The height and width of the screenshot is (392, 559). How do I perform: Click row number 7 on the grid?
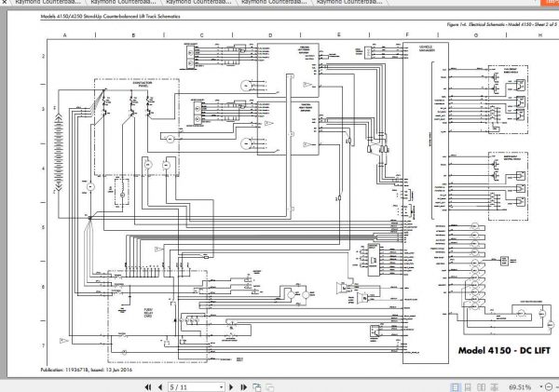(44, 345)
